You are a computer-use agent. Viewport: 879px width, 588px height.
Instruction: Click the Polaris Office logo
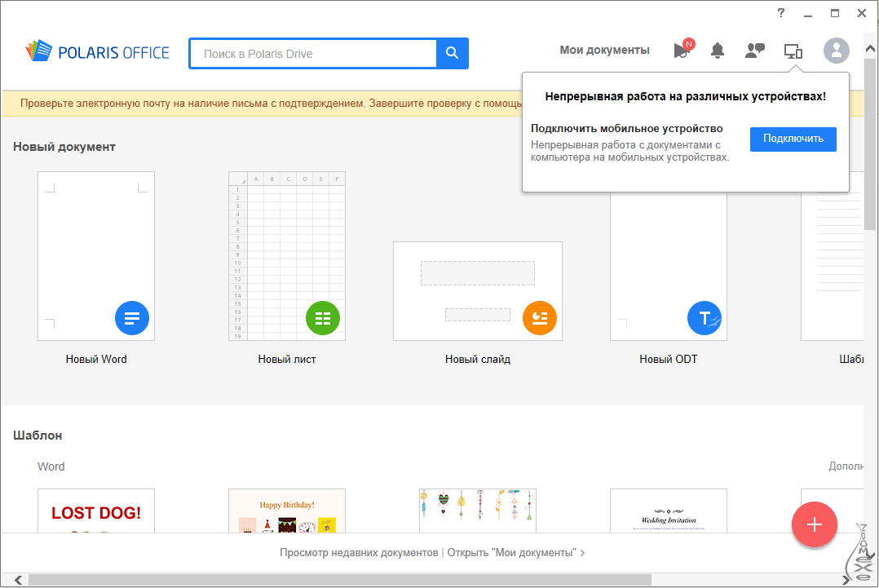point(97,51)
